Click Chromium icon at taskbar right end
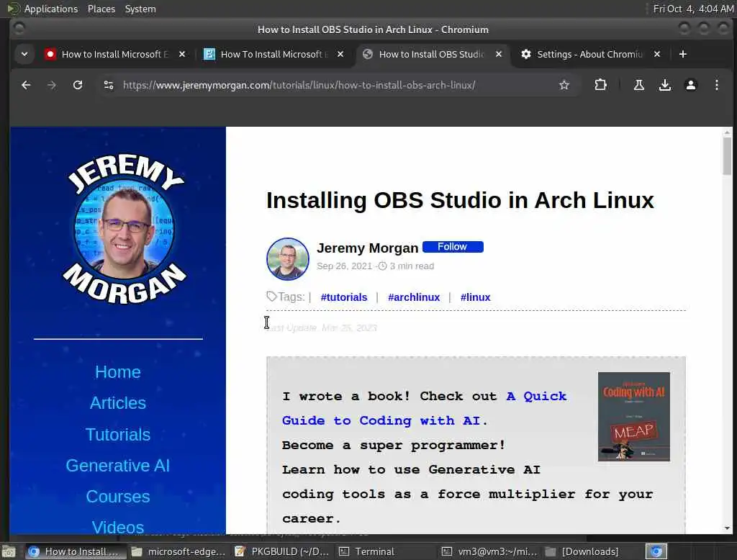Image resolution: width=737 pixels, height=560 pixels. [x=656, y=551]
